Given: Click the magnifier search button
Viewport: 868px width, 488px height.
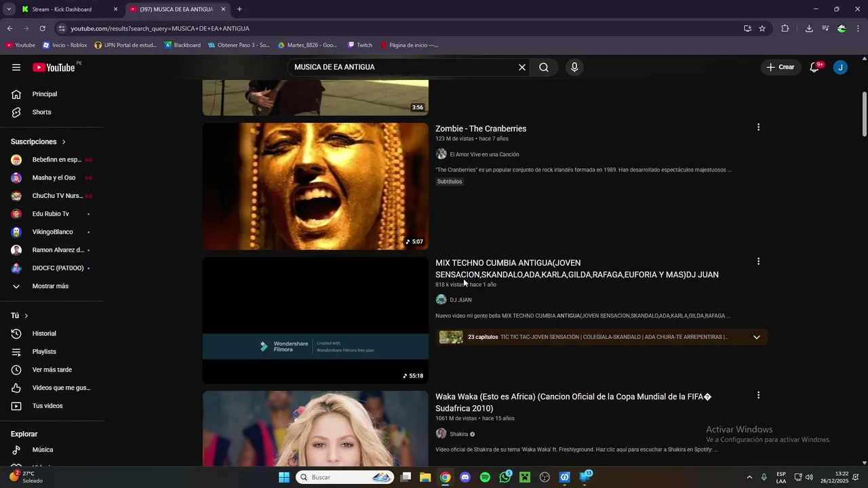Looking at the screenshot, I should pos(544,67).
